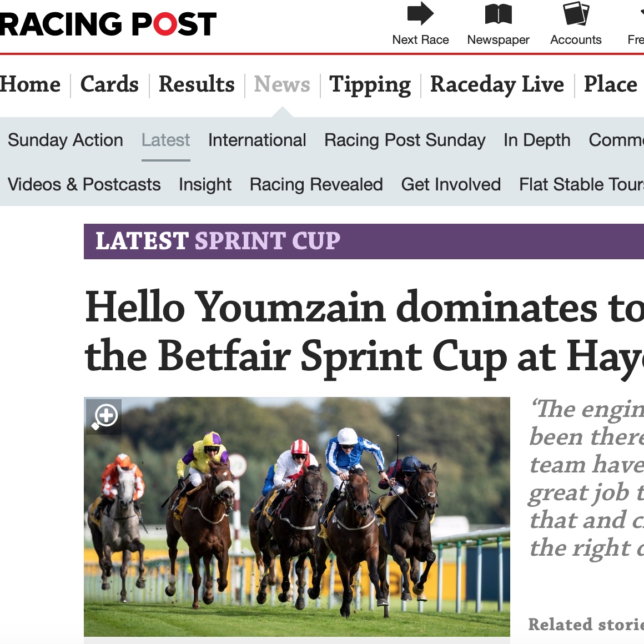Select the Sunday Action tab
This screenshot has width=644, height=644.
point(66,140)
